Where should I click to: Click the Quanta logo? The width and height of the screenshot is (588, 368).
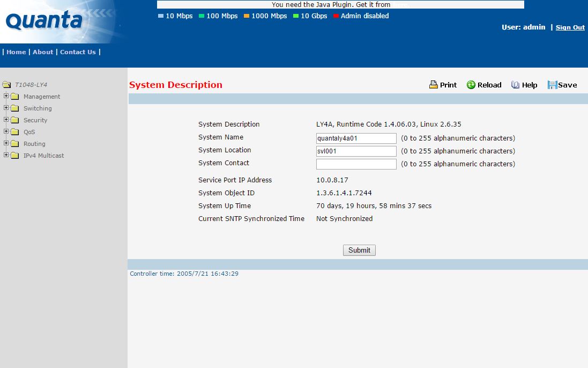(x=44, y=21)
